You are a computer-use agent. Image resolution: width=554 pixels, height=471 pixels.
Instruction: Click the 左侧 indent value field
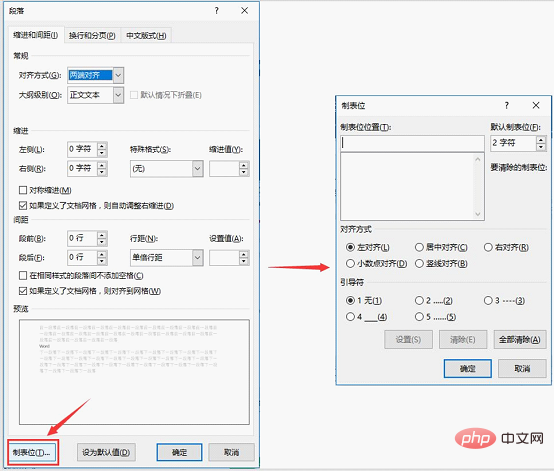pyautogui.click(x=82, y=149)
